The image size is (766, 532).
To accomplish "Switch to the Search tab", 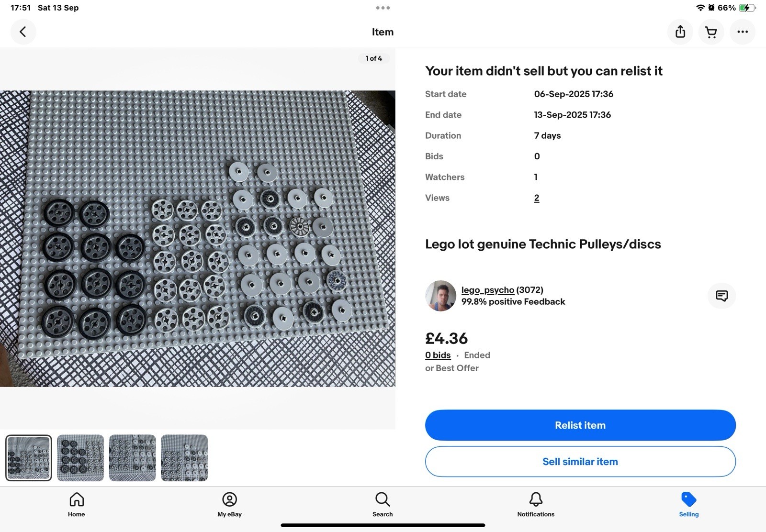I will click(383, 504).
